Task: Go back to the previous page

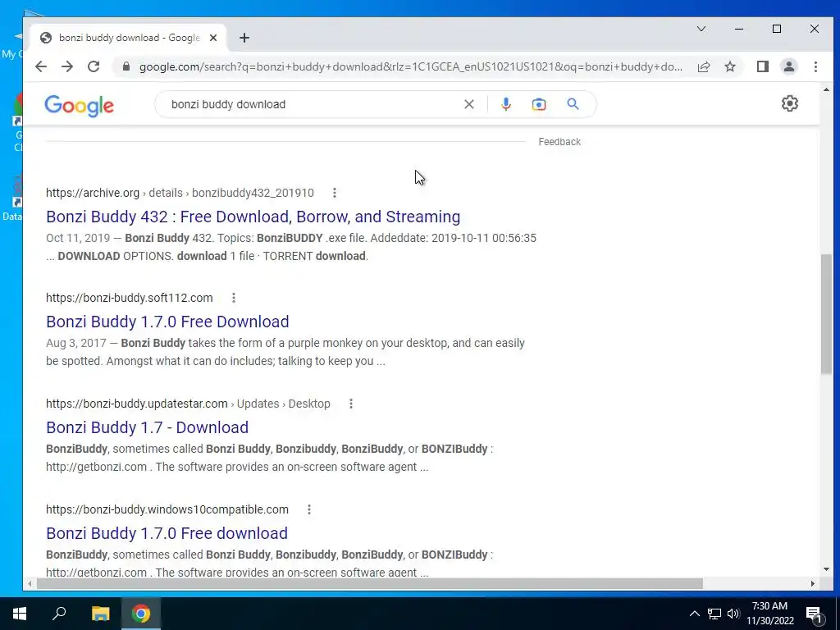Action: tap(41, 66)
